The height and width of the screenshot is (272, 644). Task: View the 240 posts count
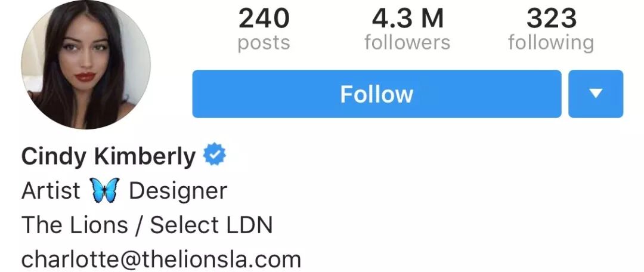click(264, 30)
